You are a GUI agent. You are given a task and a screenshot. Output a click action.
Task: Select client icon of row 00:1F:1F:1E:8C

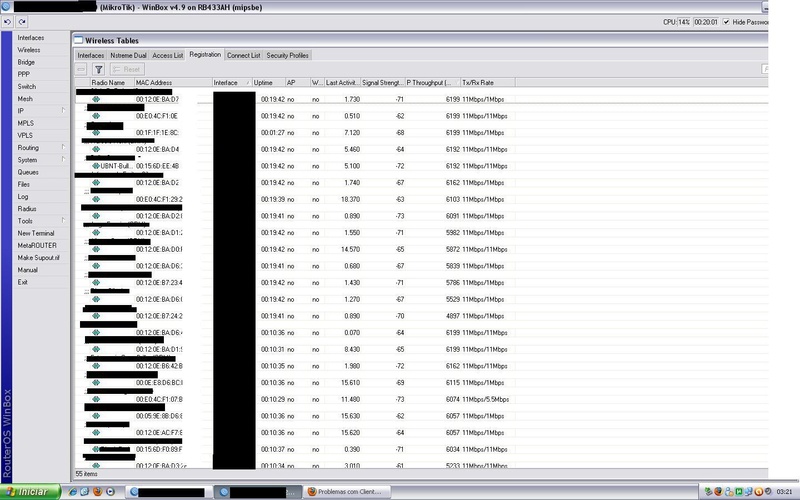pyautogui.click(x=96, y=133)
